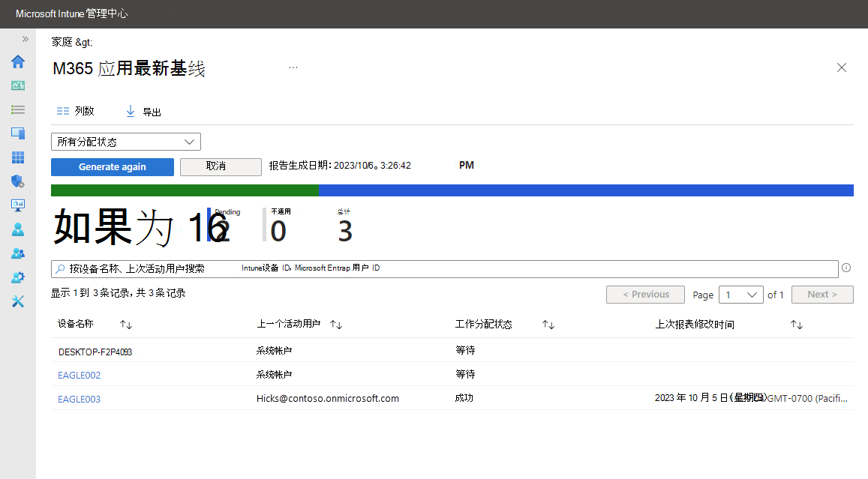Open the 所有分配状态 filter dropdown
The height and width of the screenshot is (479, 868).
pyautogui.click(x=125, y=142)
